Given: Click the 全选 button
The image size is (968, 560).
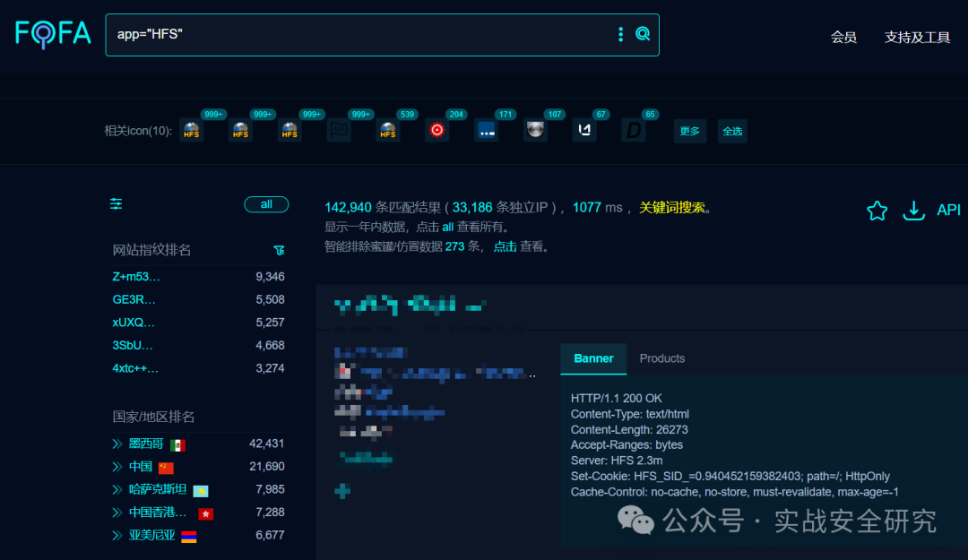Looking at the screenshot, I should pyautogui.click(x=732, y=131).
